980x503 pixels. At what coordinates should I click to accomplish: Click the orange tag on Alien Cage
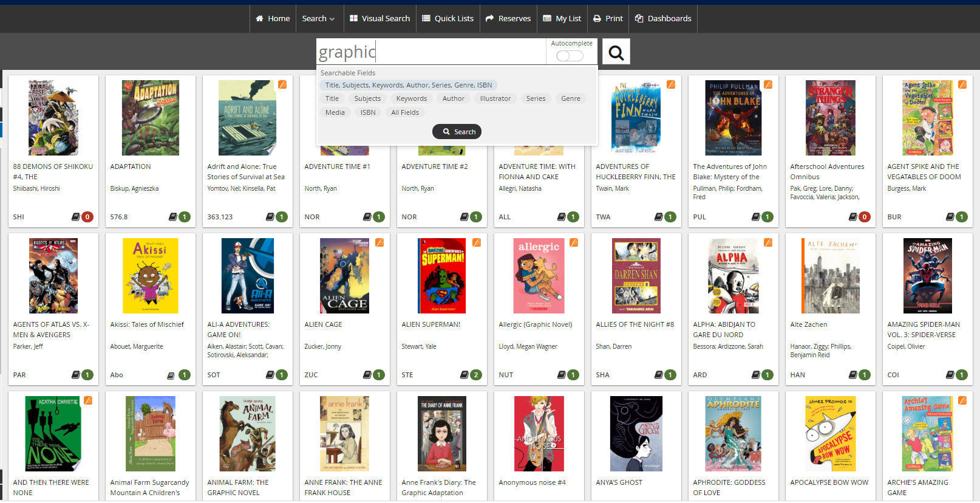click(379, 242)
